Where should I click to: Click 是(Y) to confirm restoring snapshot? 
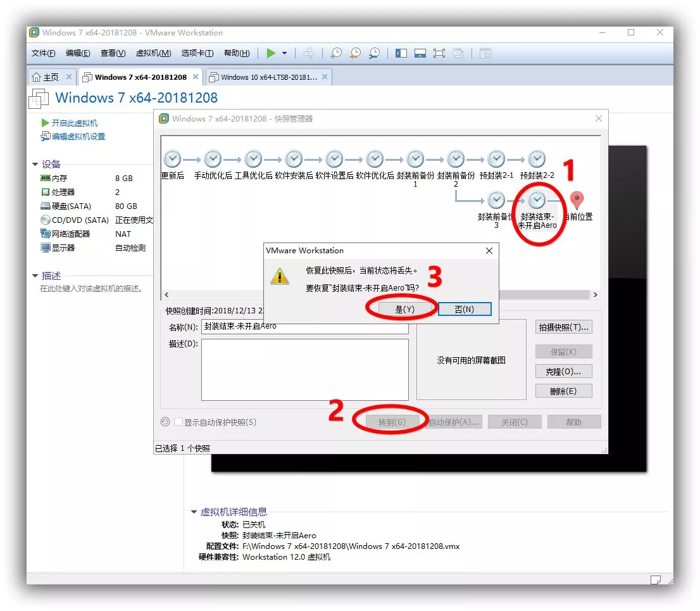point(405,309)
